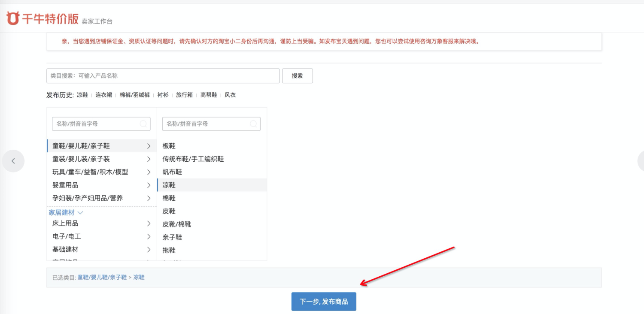This screenshot has width=644, height=314.
Task: Click the chevron beside 床上用品
Action: pos(149,223)
